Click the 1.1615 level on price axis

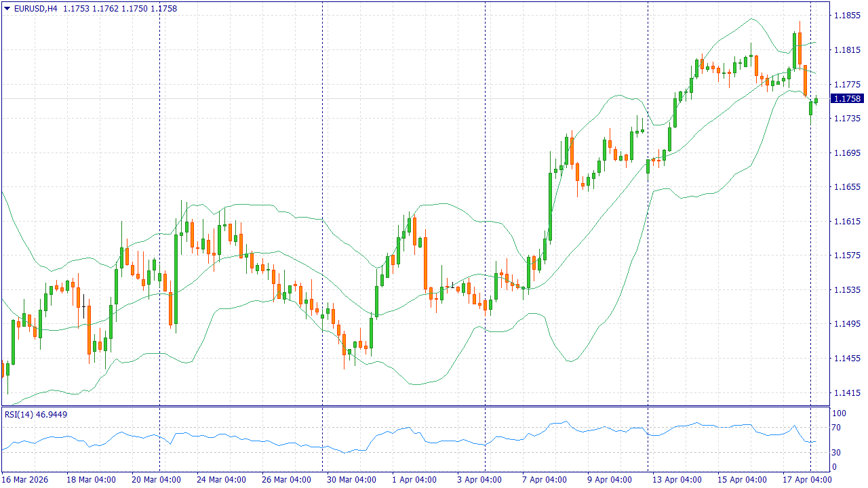coord(848,222)
